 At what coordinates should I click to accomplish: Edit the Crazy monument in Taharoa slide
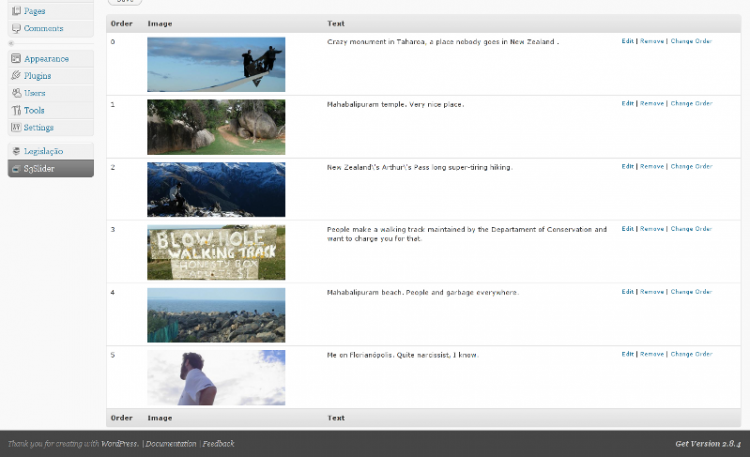628,41
